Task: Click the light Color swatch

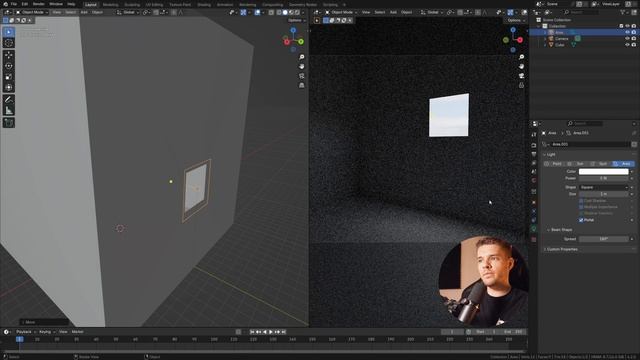Action: click(x=603, y=172)
